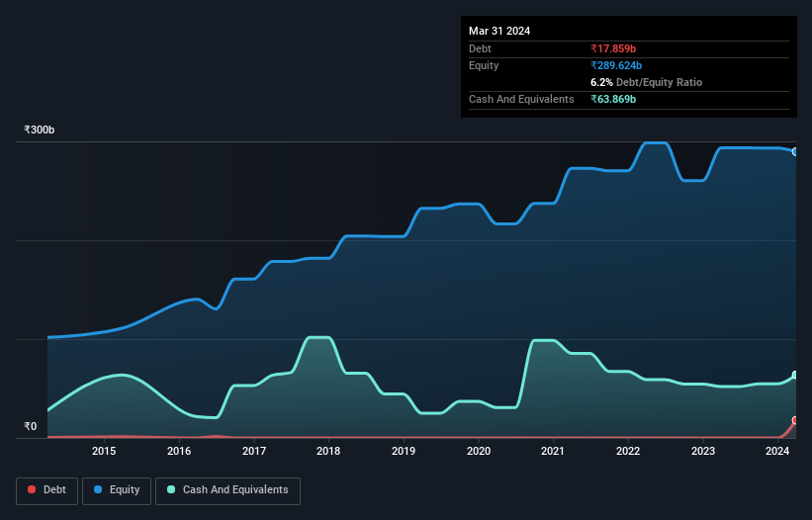Click the Cash And Equivalents tooltip label
Viewport: 812px width, 520px height.
pyautogui.click(x=521, y=99)
